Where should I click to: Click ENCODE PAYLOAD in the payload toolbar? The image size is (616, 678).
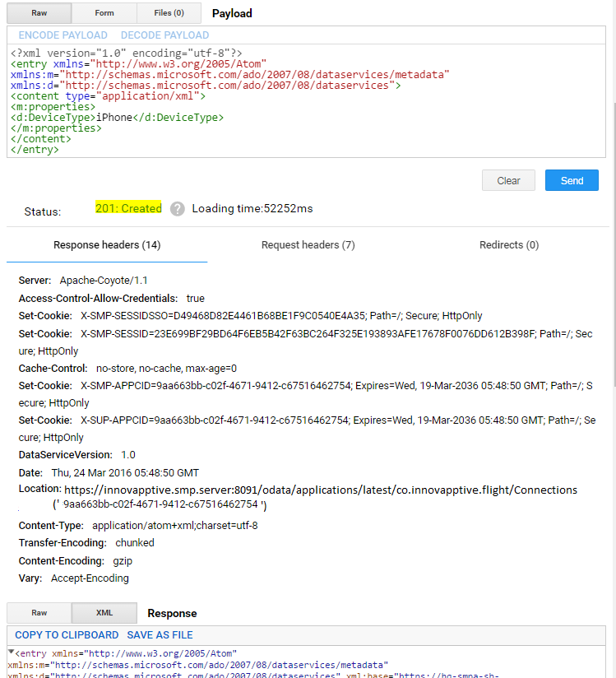click(63, 35)
